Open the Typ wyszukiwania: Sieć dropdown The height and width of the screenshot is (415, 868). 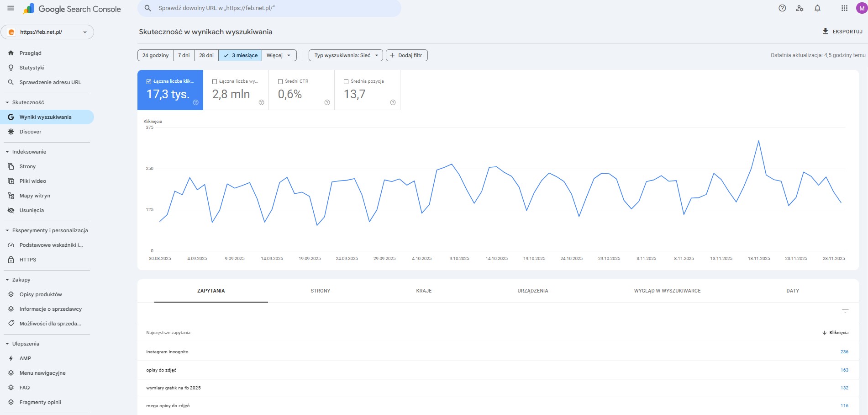346,55
